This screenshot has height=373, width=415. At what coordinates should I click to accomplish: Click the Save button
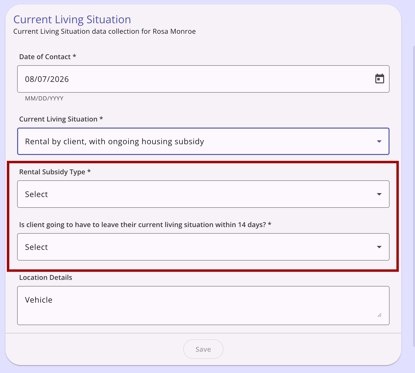(203, 349)
